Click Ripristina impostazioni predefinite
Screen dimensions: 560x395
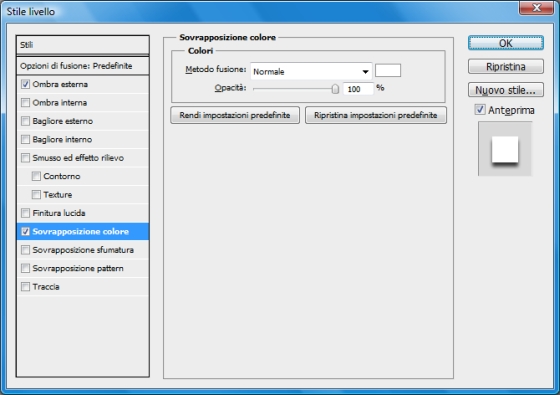click(376, 115)
